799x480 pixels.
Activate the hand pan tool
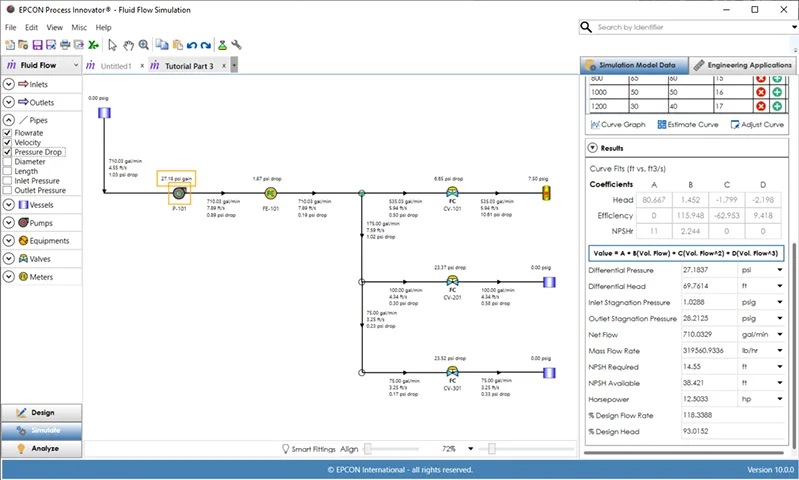128,45
